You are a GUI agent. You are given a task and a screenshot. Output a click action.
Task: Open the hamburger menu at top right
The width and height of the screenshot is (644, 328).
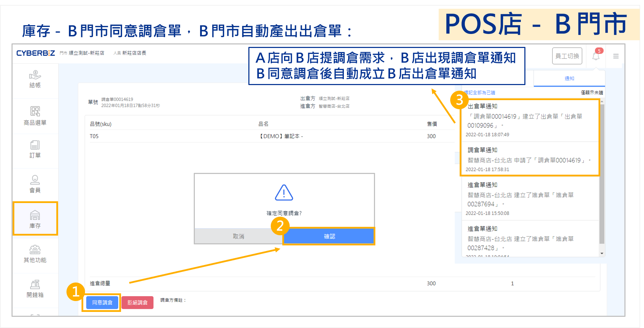(x=616, y=56)
